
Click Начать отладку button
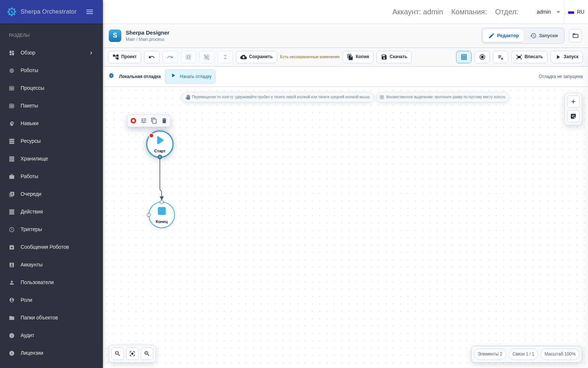(190, 77)
